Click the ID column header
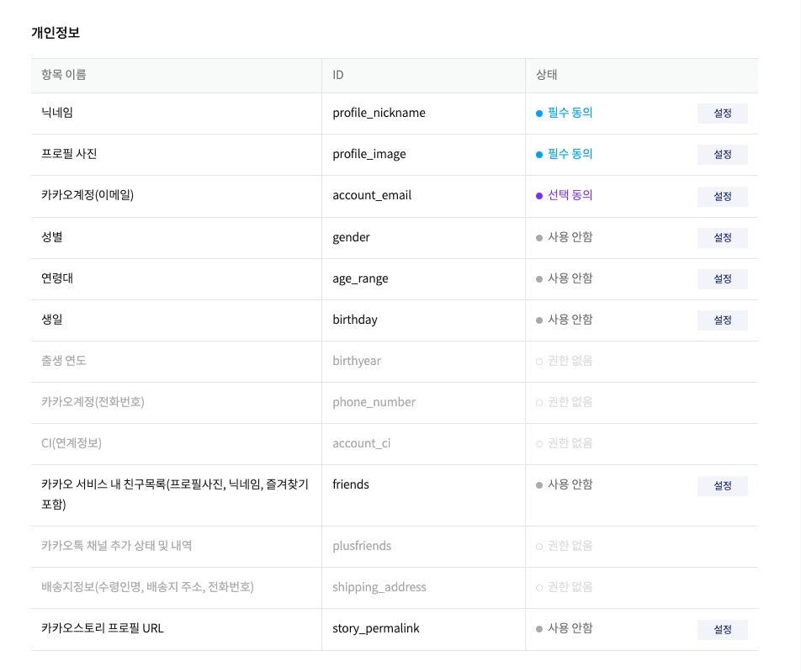The image size is (801, 672). coord(338,75)
